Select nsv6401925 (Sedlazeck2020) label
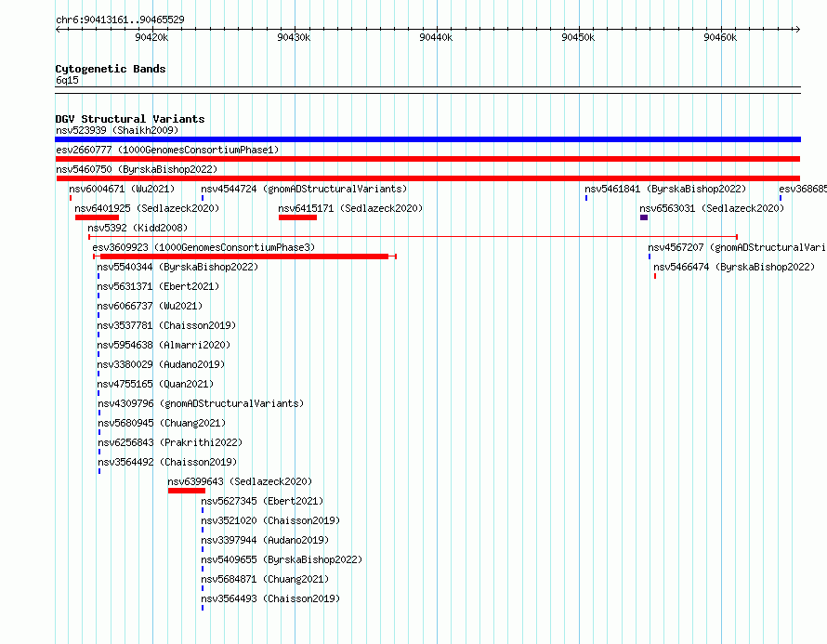Image resolution: width=827 pixels, height=644 pixels. tap(147, 208)
